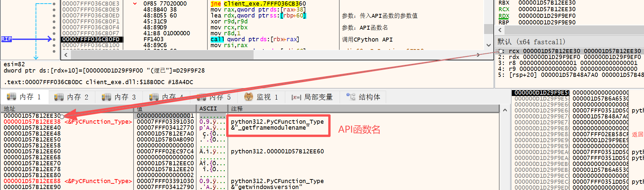Toggle breakpoint dot at 00007FFF036CB0FD call line
Image resolution: width=644 pixels, height=190 pixels.
54,39
